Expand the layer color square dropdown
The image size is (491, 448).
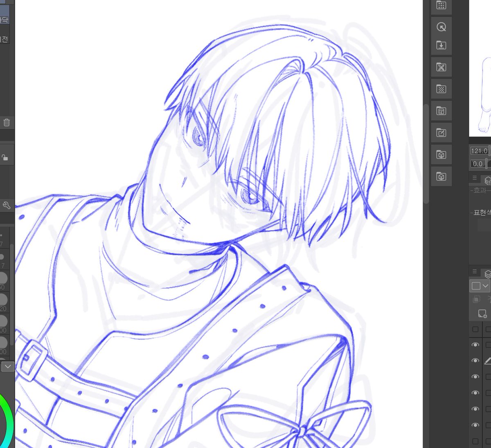point(480,286)
